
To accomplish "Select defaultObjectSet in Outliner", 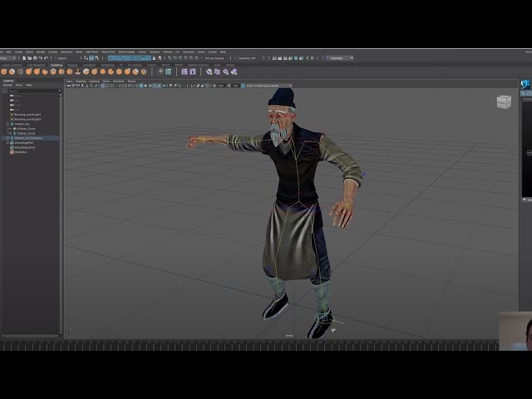I will pos(24,148).
